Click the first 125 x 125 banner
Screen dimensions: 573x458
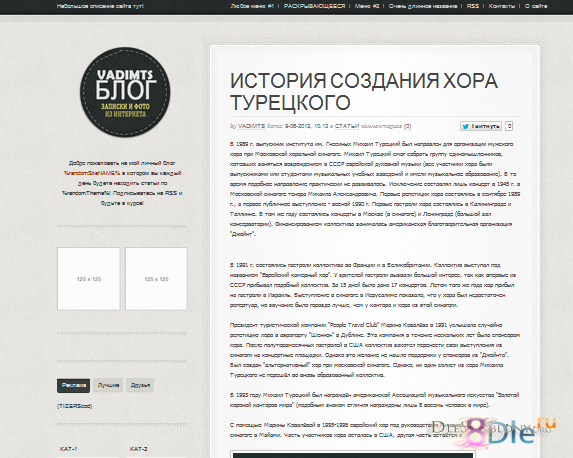(x=88, y=279)
